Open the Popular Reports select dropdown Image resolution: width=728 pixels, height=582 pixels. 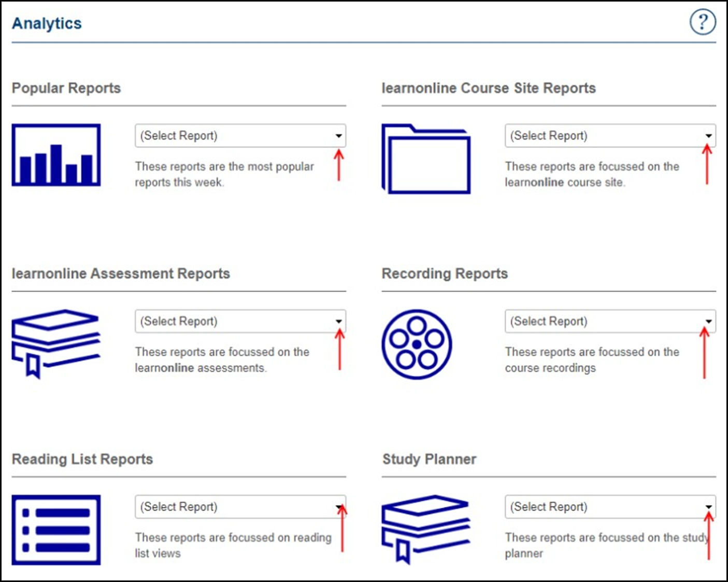[x=240, y=136]
